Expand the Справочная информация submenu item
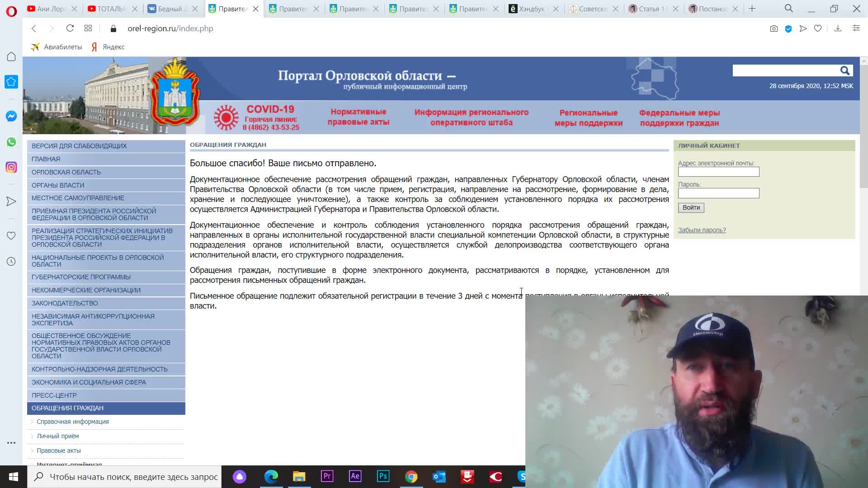 coord(72,422)
